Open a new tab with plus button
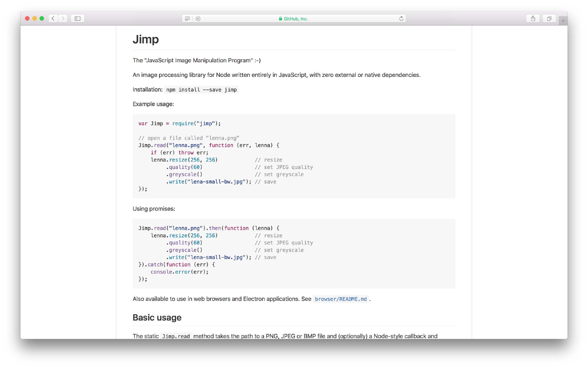This screenshot has height=368, width=588. (563, 21)
